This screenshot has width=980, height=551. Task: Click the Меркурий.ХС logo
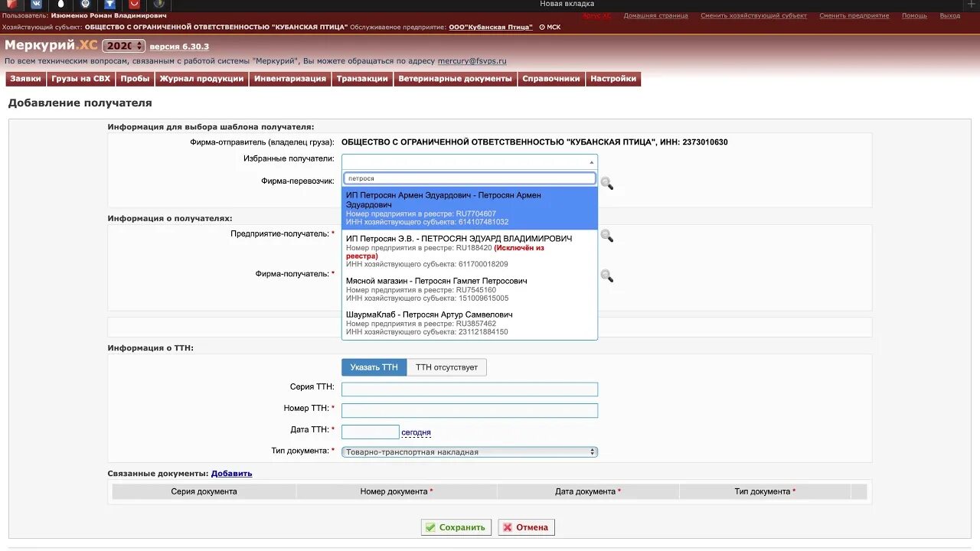pos(51,45)
